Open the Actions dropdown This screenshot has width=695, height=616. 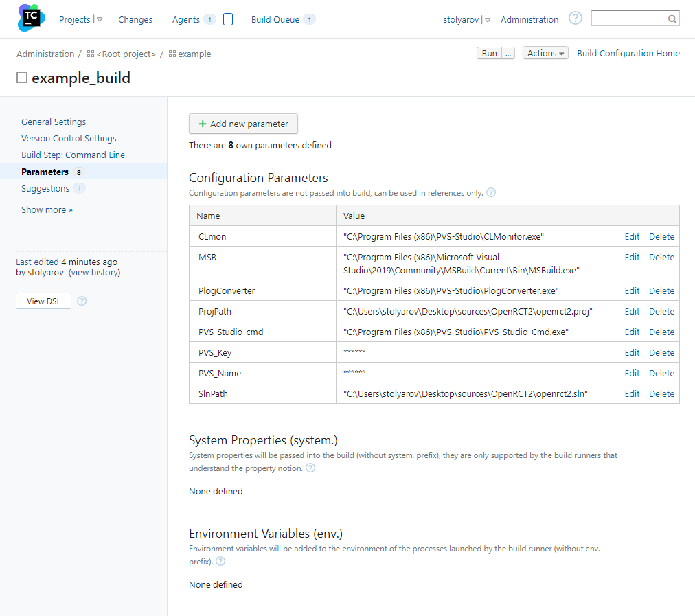coord(545,53)
